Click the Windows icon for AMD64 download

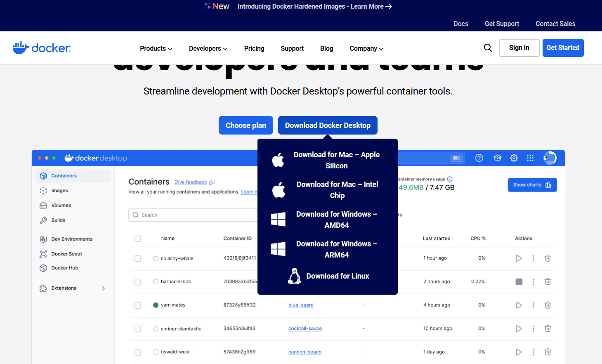click(278, 220)
